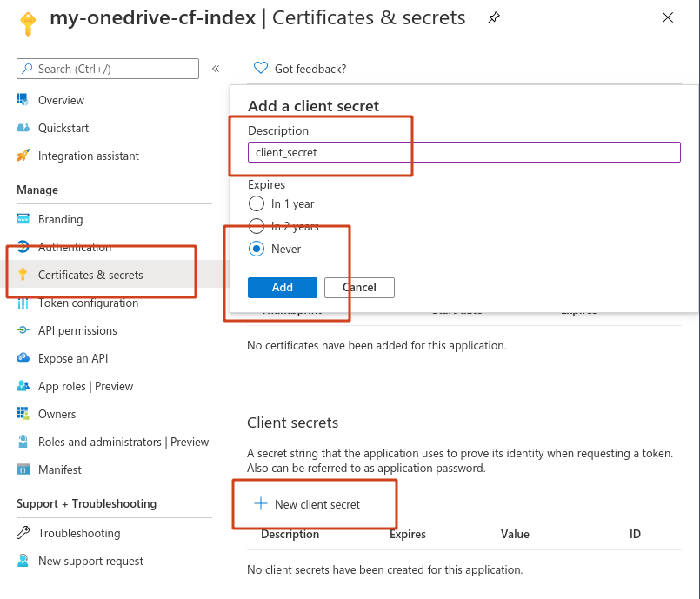Go to Branding settings
Image resolution: width=700 pixels, height=599 pixels.
tap(61, 220)
